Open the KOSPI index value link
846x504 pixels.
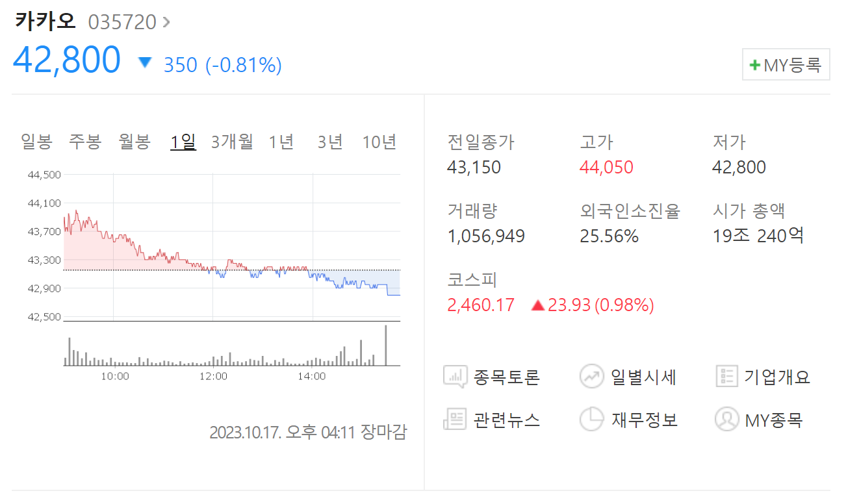[480, 305]
